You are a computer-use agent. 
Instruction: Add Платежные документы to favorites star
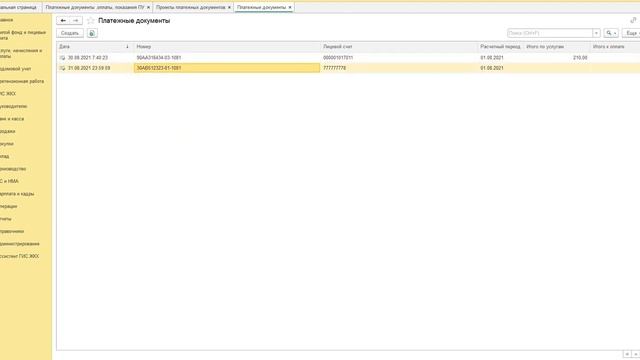point(91,20)
